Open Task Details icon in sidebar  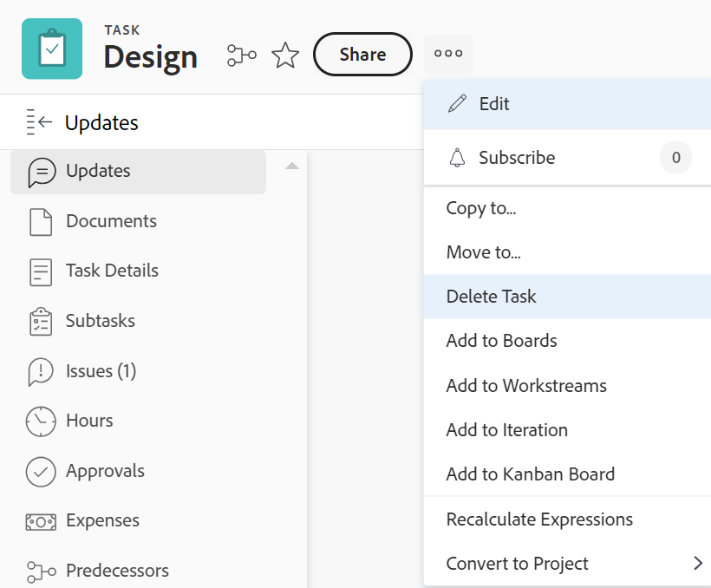41,271
